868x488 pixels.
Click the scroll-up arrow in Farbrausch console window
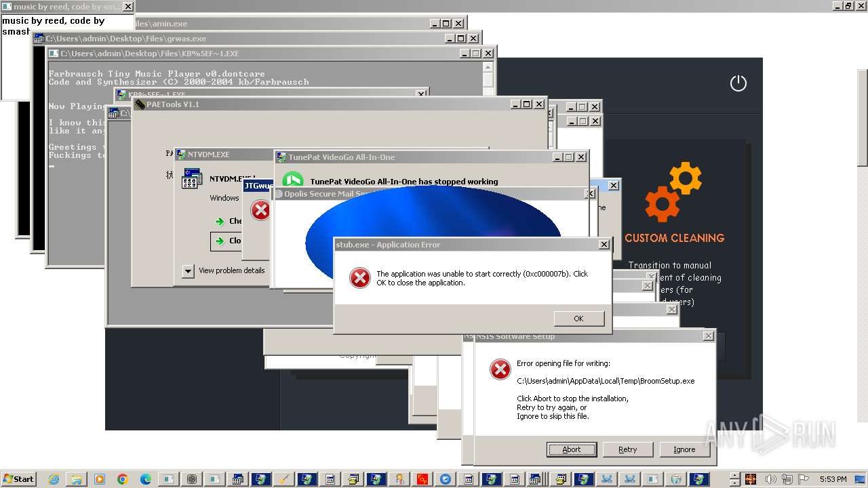point(488,67)
